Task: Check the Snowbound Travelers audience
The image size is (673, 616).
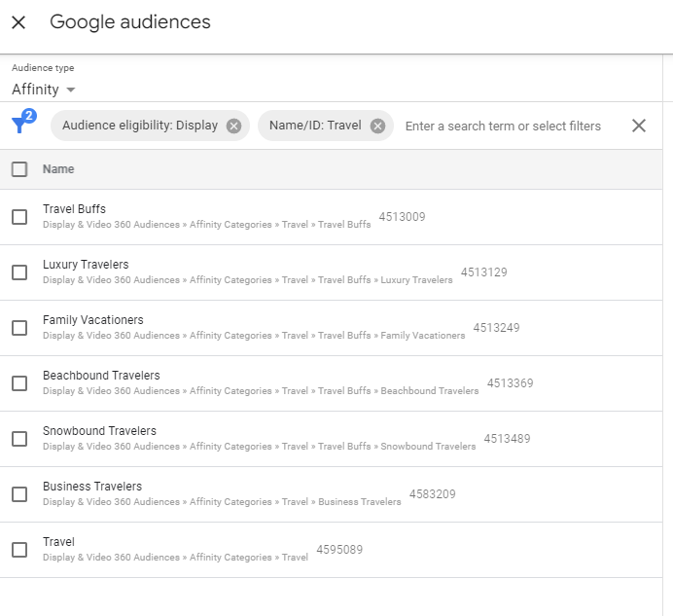Action: [19, 439]
